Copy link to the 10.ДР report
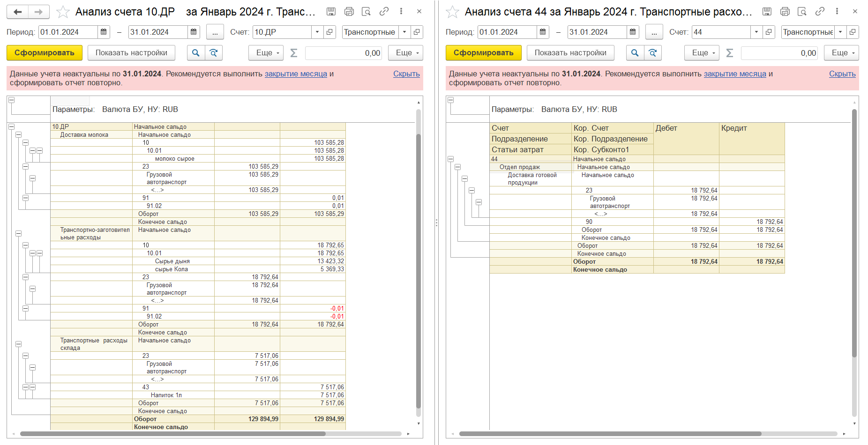Viewport: 868px width, 445px height. pos(384,12)
